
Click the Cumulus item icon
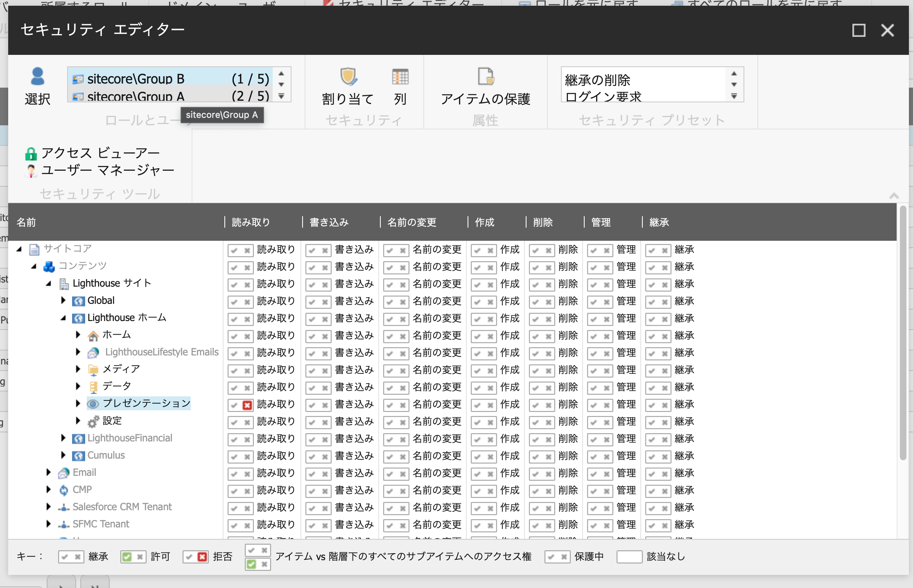(78, 456)
